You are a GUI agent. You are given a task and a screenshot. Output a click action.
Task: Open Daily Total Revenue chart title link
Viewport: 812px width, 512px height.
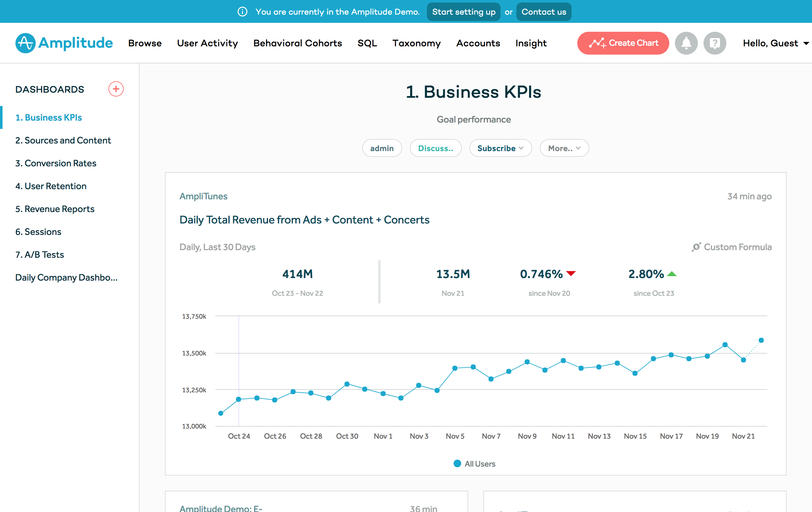point(304,220)
